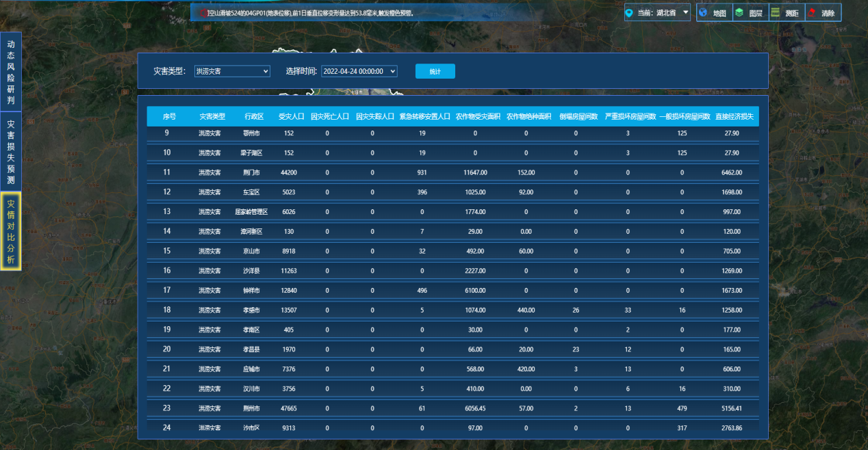Switch to the 动态风险研判 side tab
The height and width of the screenshot is (450, 868).
coord(11,71)
